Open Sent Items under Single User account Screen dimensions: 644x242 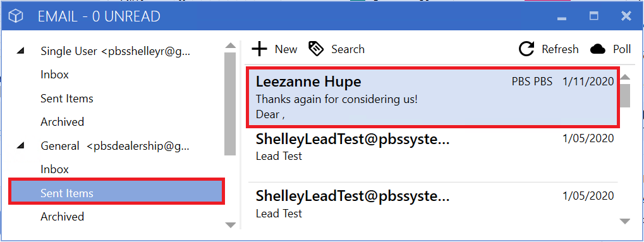point(67,99)
